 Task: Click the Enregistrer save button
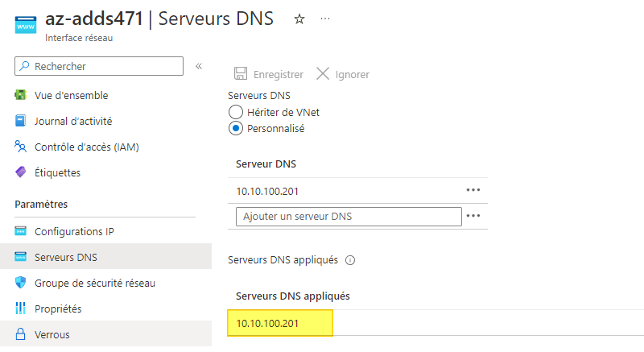click(x=269, y=74)
